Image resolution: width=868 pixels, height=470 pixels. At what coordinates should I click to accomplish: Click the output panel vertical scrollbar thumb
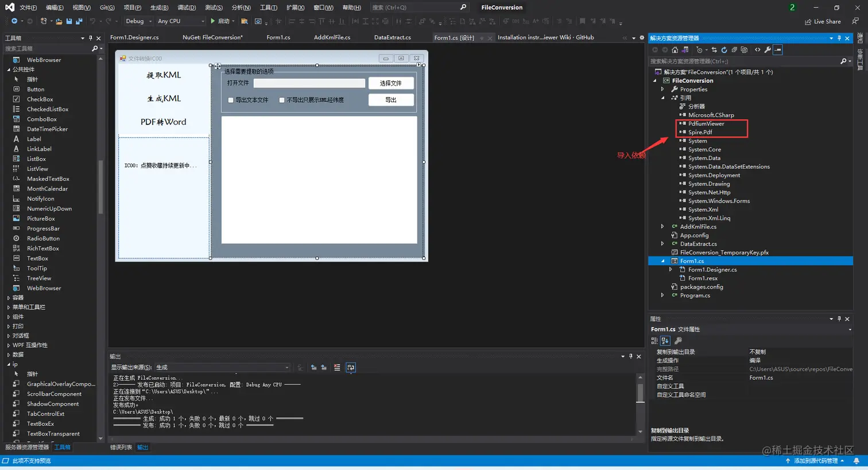641,393
